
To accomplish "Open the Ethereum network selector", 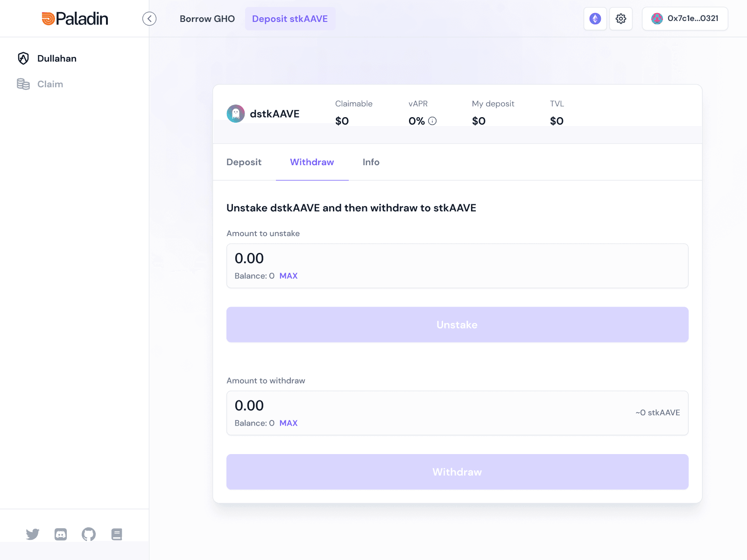I will (x=595, y=19).
